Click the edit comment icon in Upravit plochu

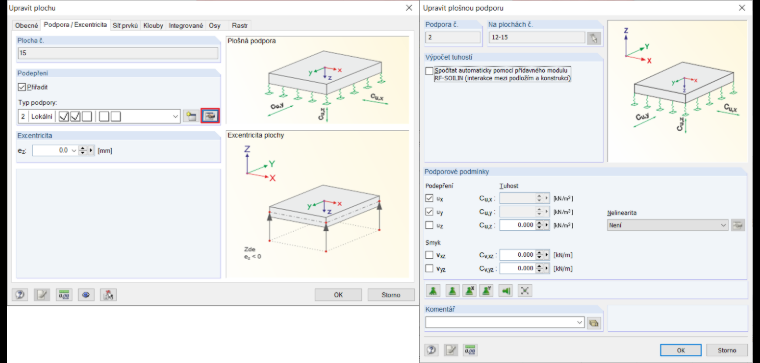coord(42,295)
